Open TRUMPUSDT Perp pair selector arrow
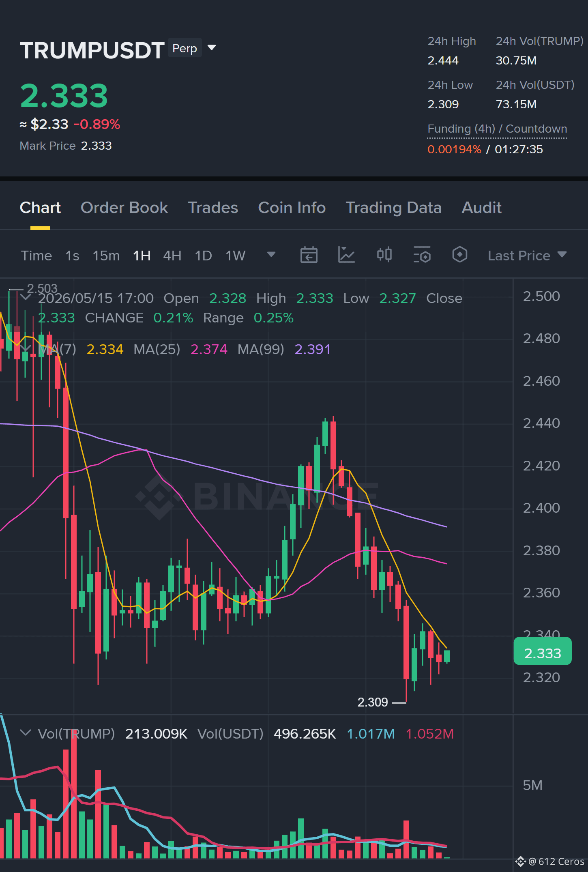The width and height of the screenshot is (588, 872). point(211,48)
